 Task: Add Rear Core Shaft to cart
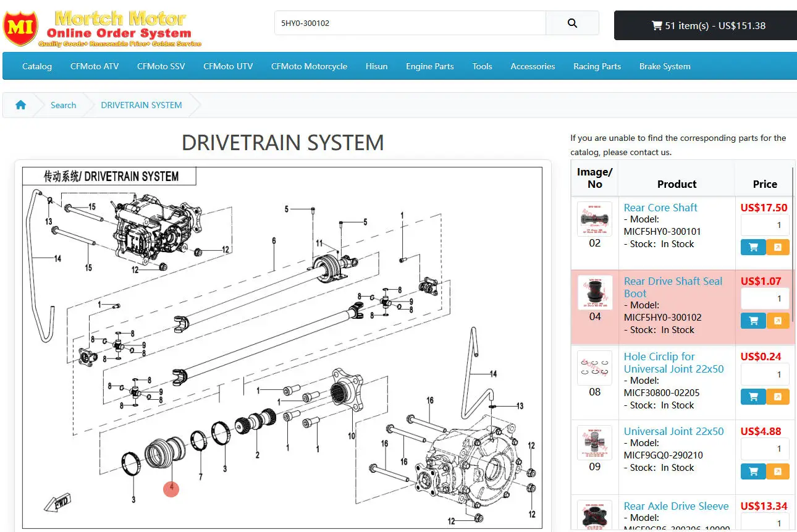pos(753,247)
